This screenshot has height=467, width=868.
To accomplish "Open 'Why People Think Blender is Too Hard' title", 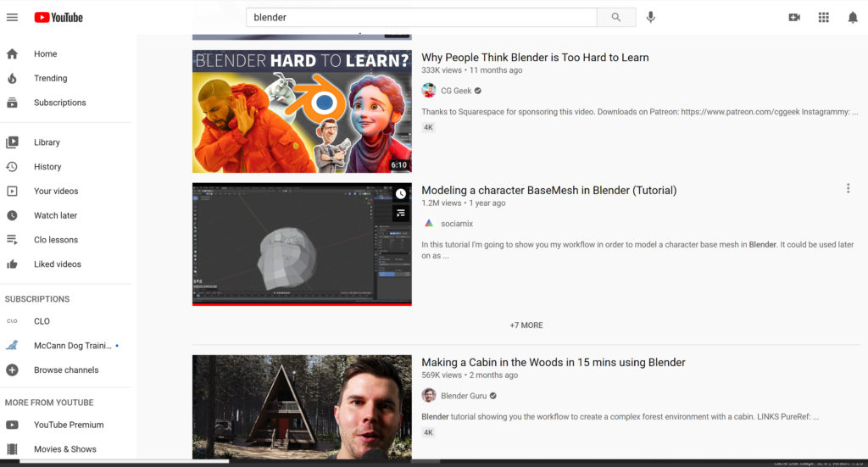I will [535, 58].
